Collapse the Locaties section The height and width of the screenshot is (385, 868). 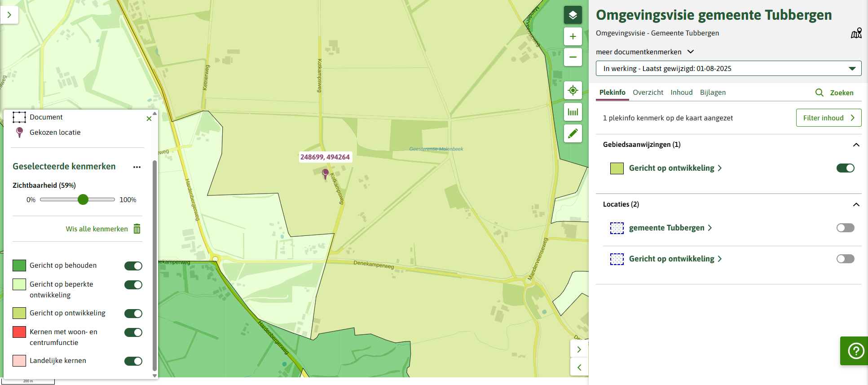pyautogui.click(x=856, y=204)
